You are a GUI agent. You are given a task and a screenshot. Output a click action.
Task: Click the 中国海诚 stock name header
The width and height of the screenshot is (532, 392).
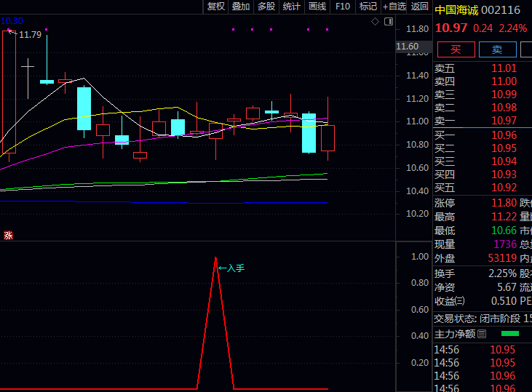pos(457,10)
